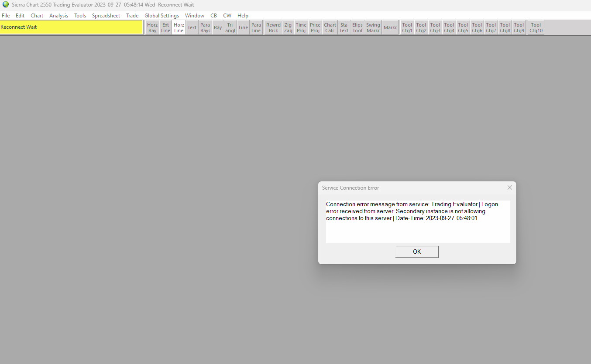
Task: Apply Tool Cfg2 configuration
Action: [x=421, y=27]
